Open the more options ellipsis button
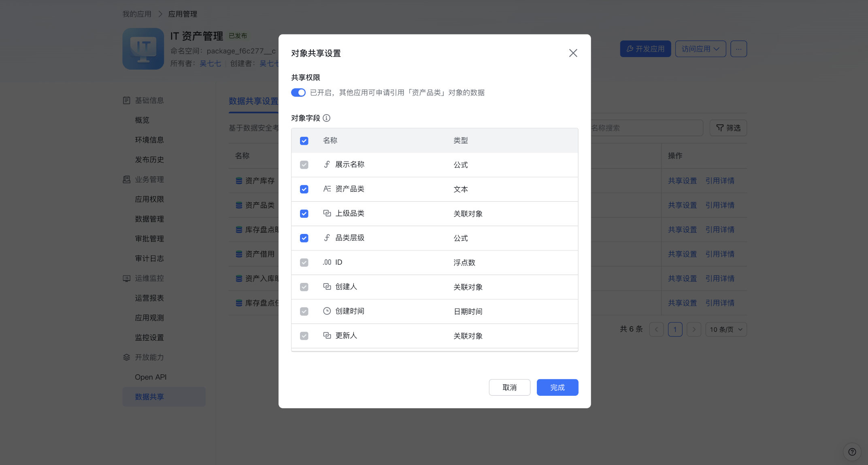The height and width of the screenshot is (465, 868). pos(738,49)
